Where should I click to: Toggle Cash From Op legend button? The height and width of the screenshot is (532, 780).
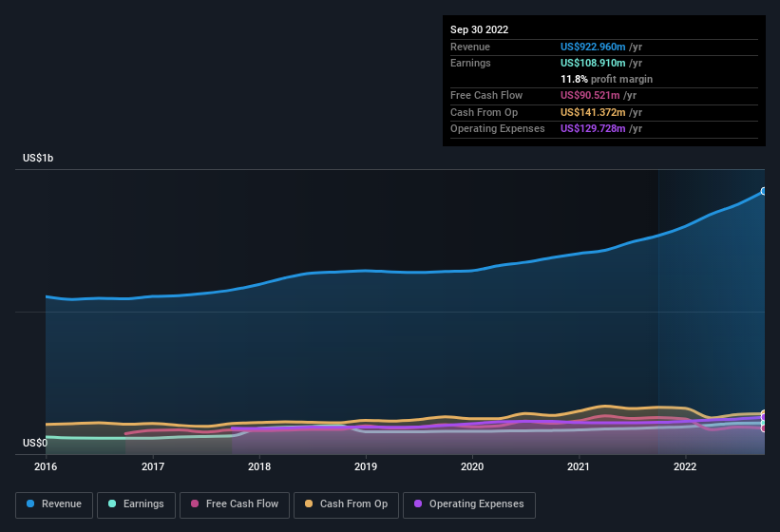point(346,504)
